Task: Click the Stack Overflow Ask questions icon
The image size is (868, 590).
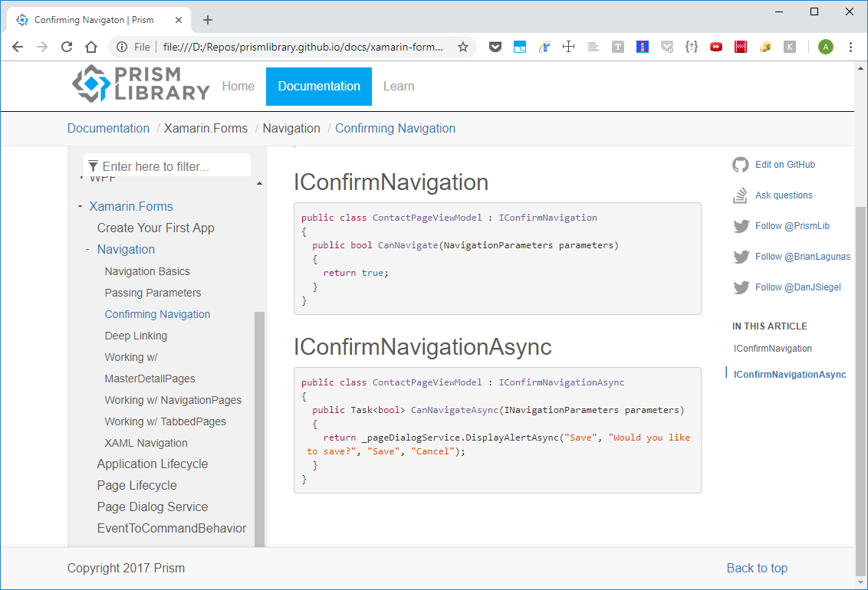Action: [x=740, y=195]
